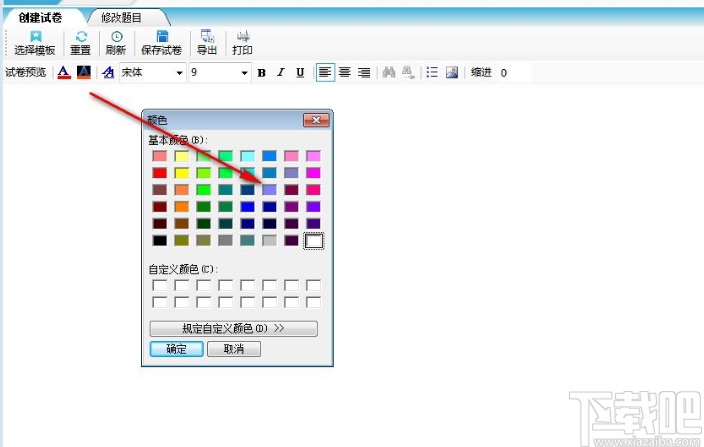Click the 选择模板 template icon
The height and width of the screenshot is (447, 704).
[x=35, y=37]
